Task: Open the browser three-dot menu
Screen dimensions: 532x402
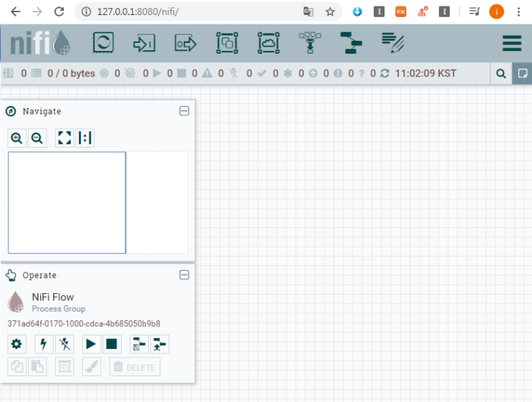Action: (x=518, y=12)
